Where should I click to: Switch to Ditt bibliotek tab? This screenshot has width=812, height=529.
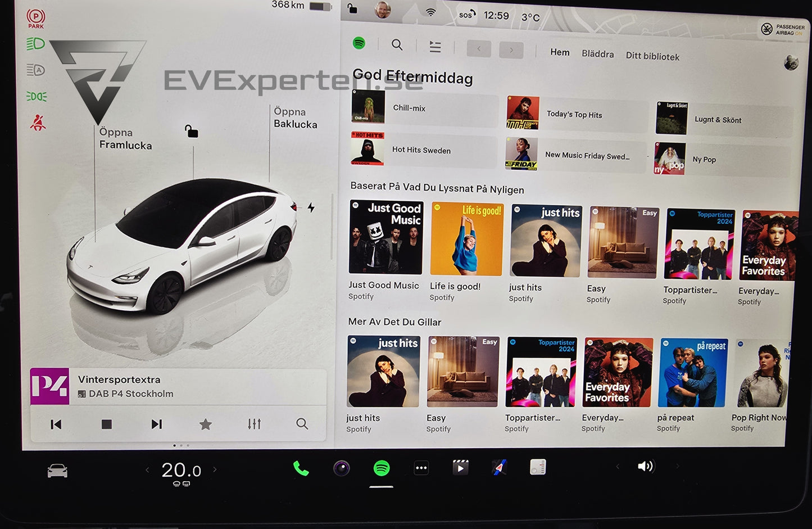point(652,56)
